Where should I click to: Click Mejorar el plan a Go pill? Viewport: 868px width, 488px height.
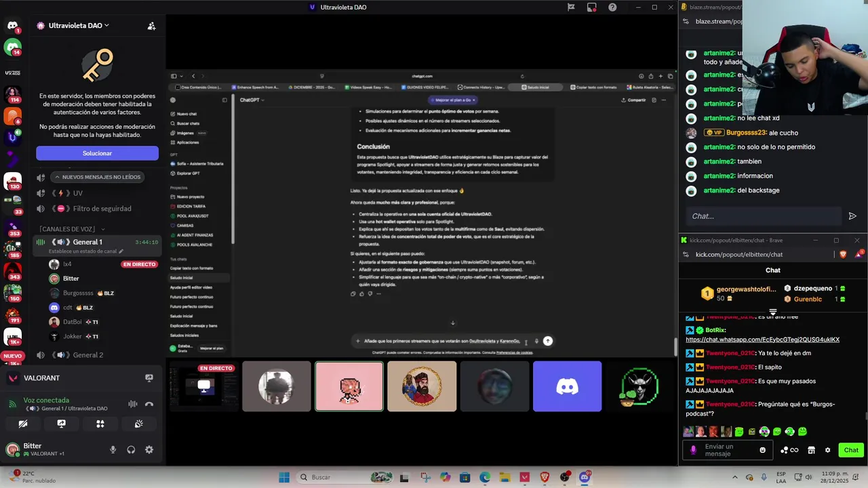pyautogui.click(x=453, y=100)
